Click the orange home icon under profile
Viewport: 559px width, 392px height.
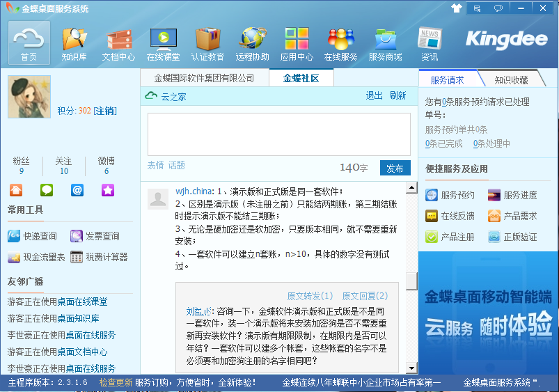click(x=16, y=190)
